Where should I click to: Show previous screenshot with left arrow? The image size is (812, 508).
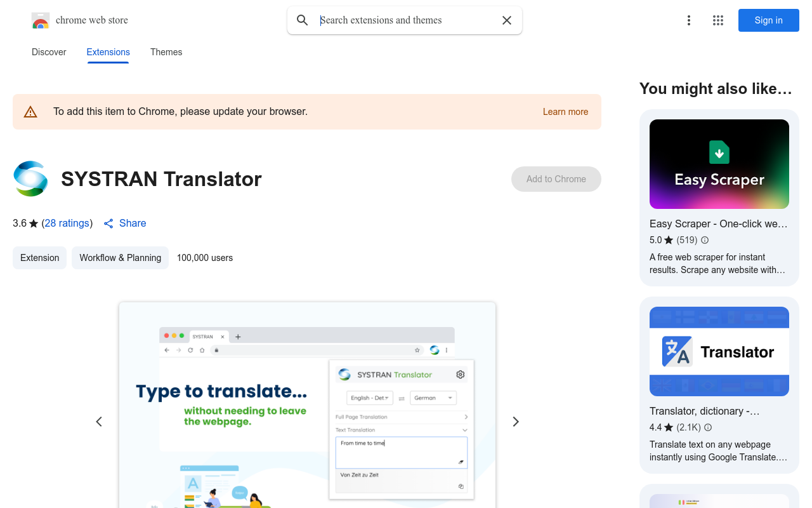click(x=99, y=422)
